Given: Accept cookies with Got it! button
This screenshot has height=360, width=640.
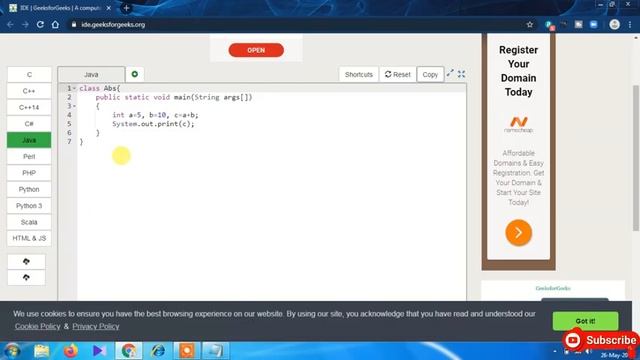Looking at the screenshot, I should click(585, 321).
